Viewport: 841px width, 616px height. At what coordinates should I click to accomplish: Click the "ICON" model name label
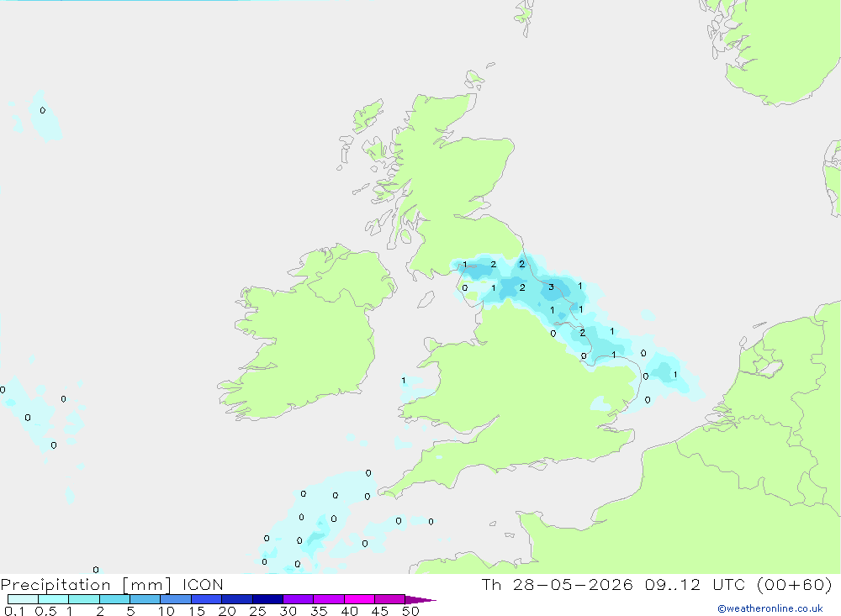203,584
